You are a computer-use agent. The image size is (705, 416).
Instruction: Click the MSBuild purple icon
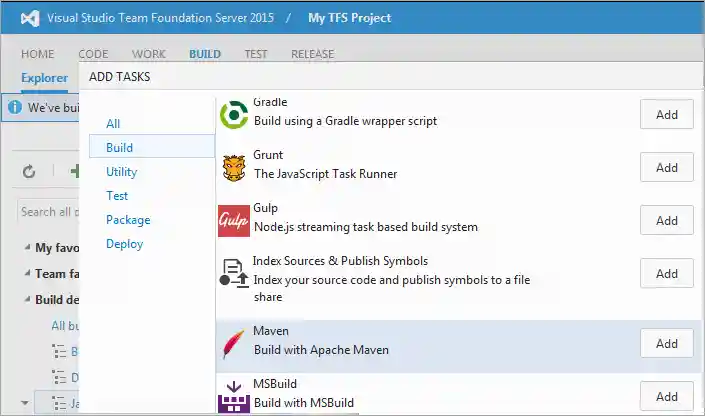click(234, 397)
